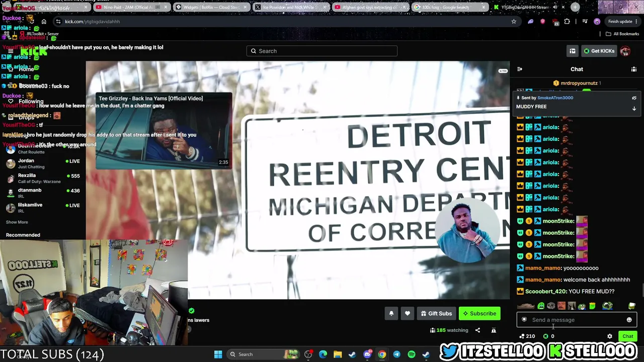
Task: Open the Rexzilla Warzone channel
Action: coord(43,178)
